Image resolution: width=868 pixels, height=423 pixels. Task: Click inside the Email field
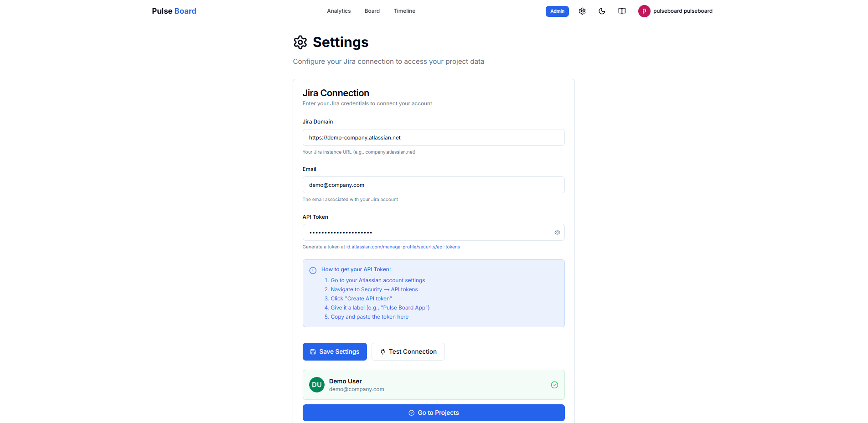tap(433, 185)
